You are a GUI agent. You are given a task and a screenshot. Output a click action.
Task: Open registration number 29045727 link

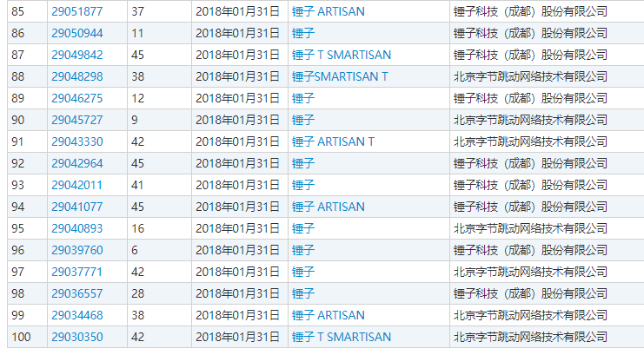[x=76, y=121]
